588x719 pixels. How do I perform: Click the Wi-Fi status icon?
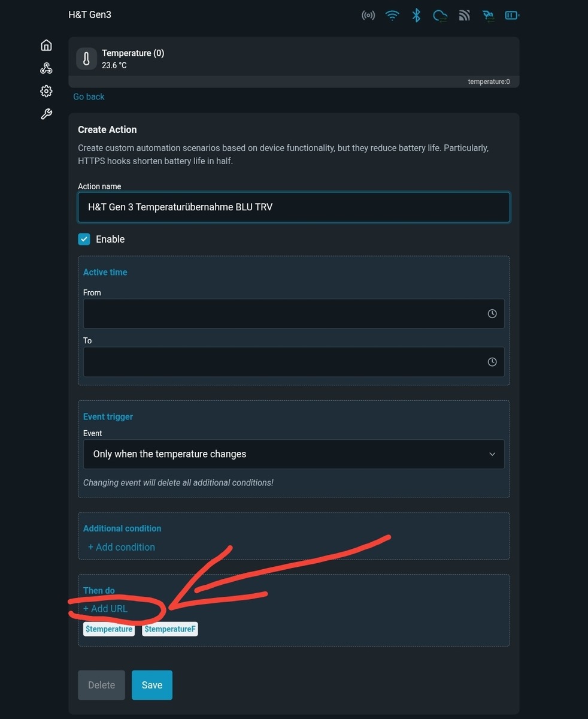click(x=392, y=16)
